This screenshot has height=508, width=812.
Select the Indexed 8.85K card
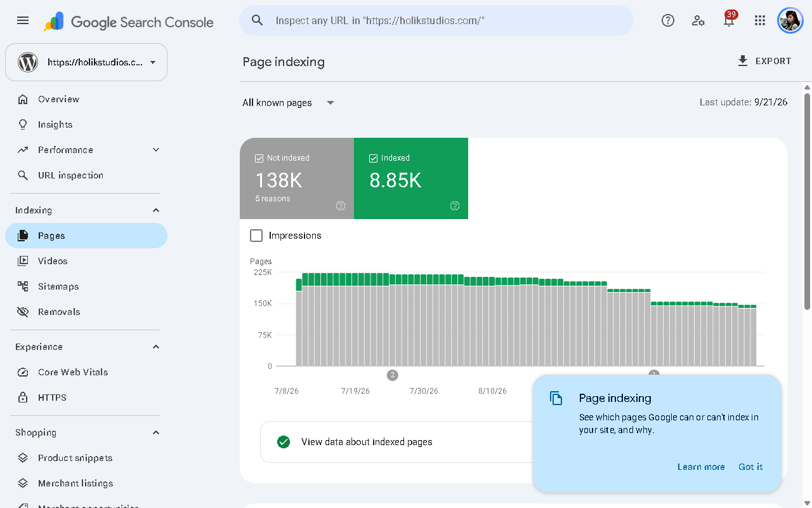(x=411, y=178)
